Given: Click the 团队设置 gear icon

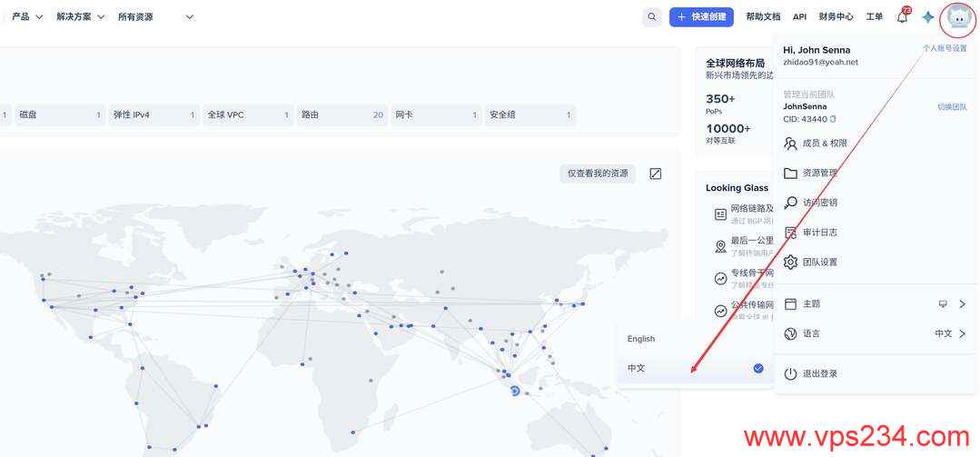Looking at the screenshot, I should [790, 262].
